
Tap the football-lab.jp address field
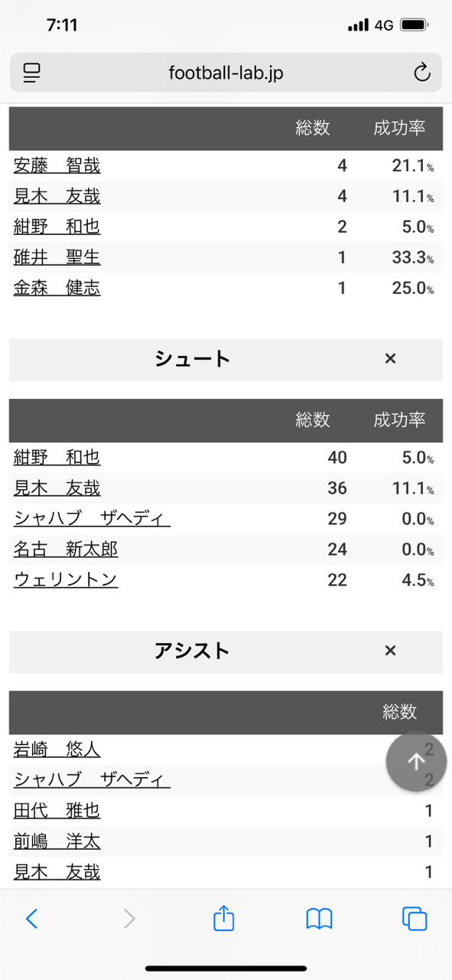(226, 73)
